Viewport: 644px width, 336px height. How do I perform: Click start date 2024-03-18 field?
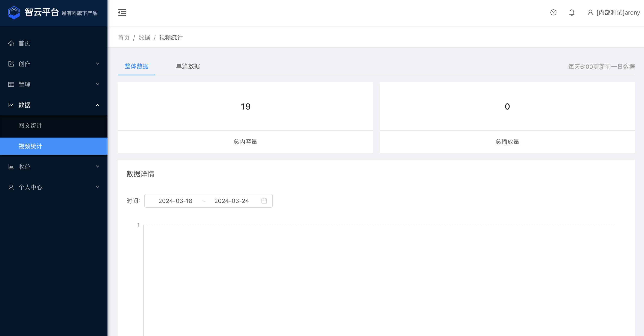pos(175,201)
